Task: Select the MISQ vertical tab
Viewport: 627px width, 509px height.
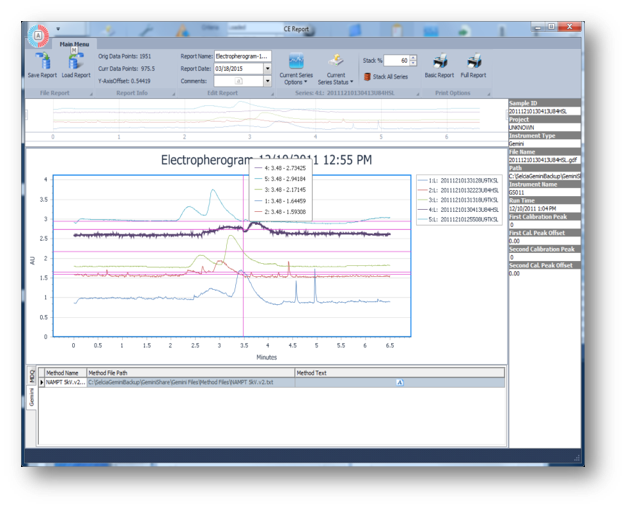Action: (x=31, y=374)
